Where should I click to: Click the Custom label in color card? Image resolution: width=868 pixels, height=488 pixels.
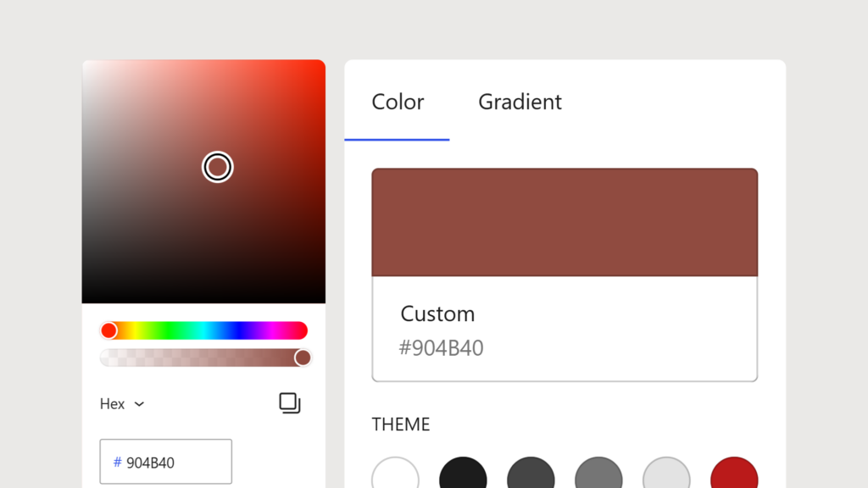437,313
